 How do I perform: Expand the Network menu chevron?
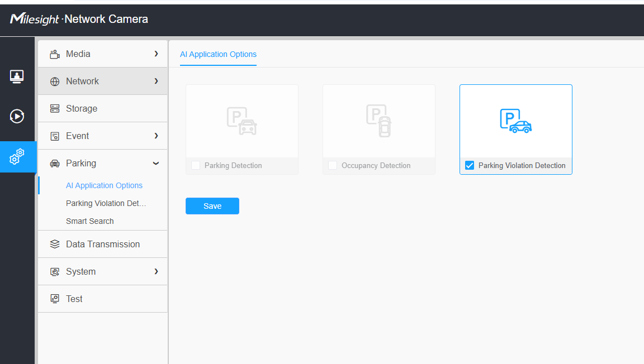click(x=156, y=82)
